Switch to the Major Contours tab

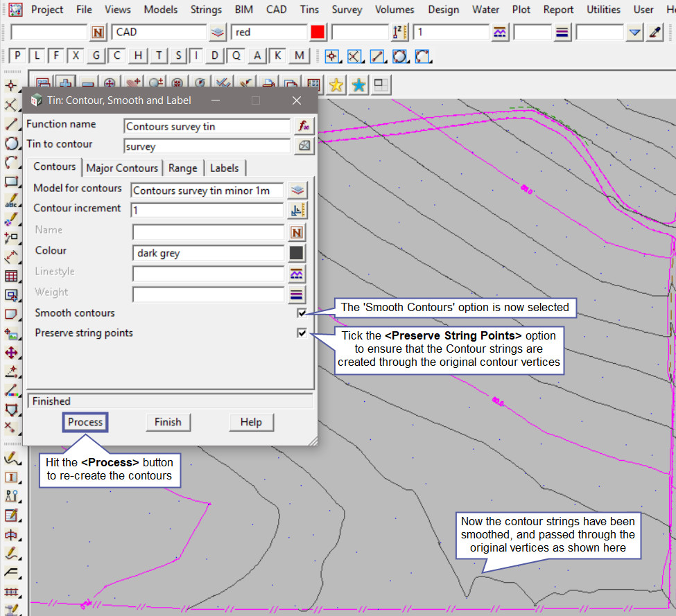[123, 168]
